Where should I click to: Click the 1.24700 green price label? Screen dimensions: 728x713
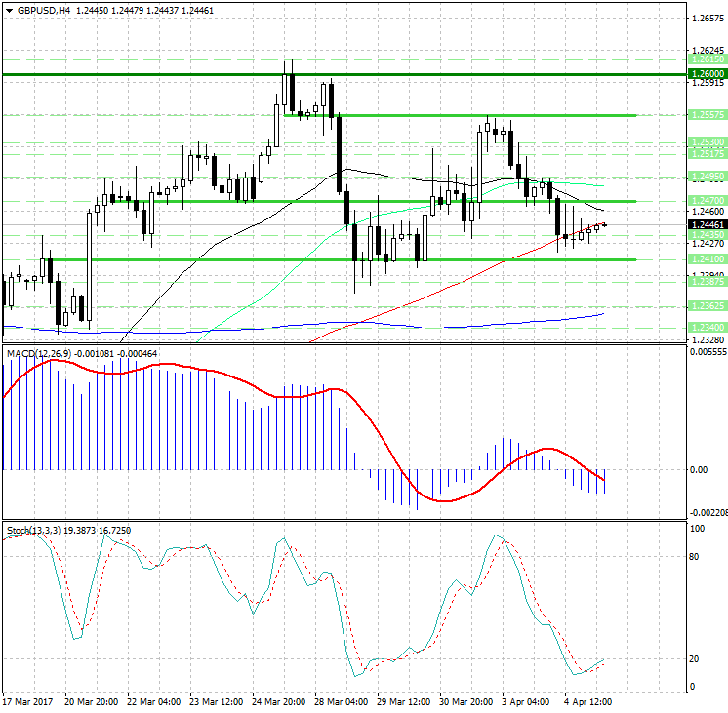707,200
